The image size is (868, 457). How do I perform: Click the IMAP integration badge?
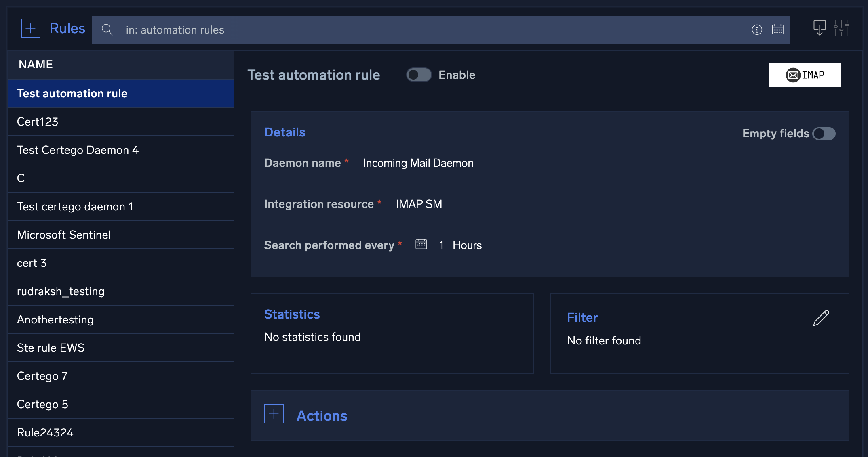point(805,75)
